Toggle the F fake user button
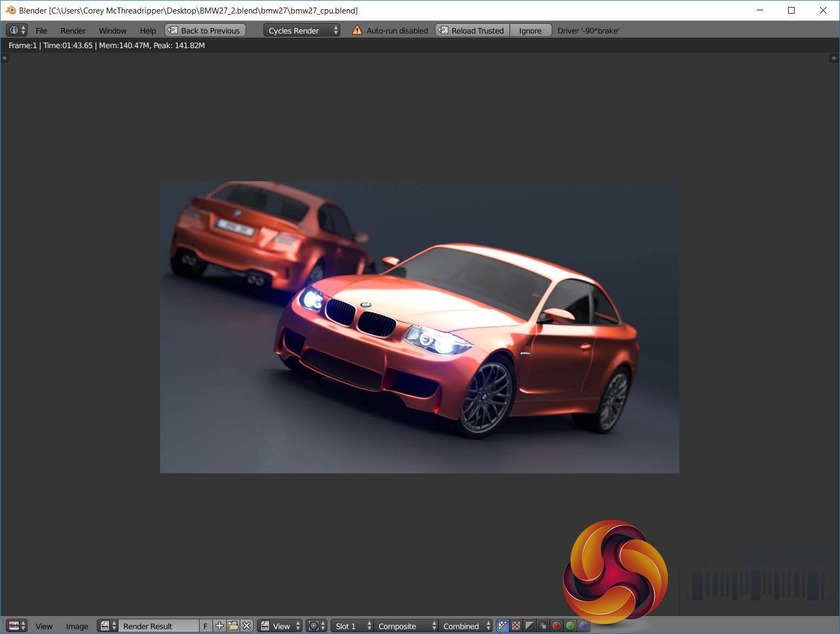 point(206,626)
